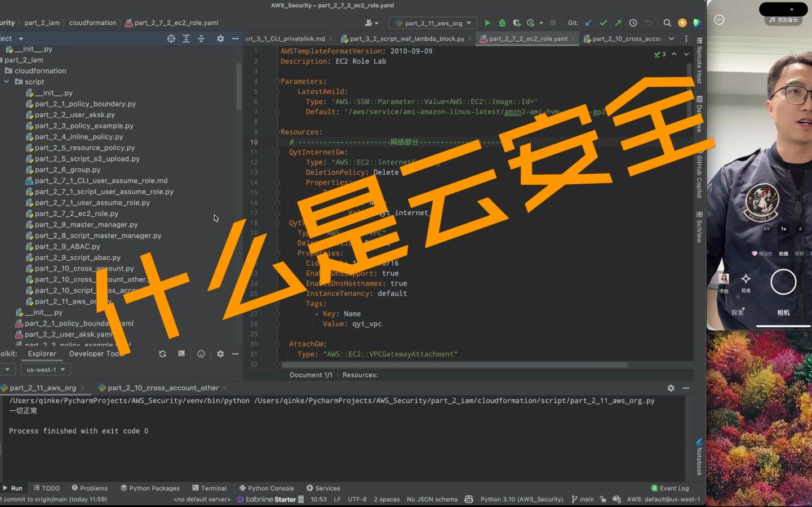This screenshot has height=507, width=812.
Task: Open the Terminal tool window
Action: [x=209, y=488]
